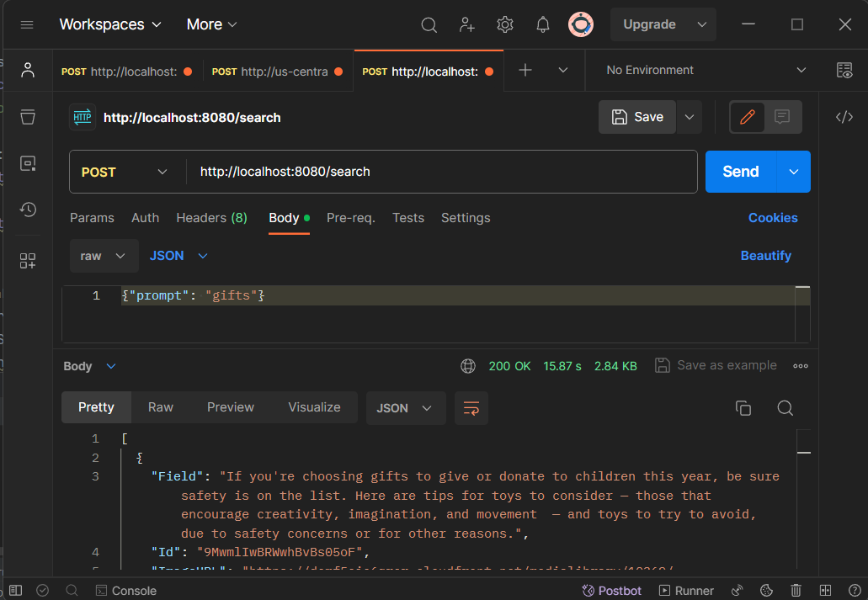868x600 pixels.
Task: Click the sync status check icon
Action: [43, 591]
